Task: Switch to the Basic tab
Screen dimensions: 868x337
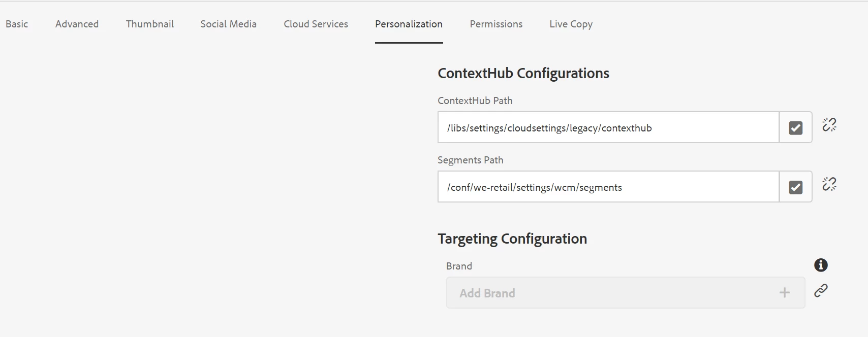Action: click(17, 24)
